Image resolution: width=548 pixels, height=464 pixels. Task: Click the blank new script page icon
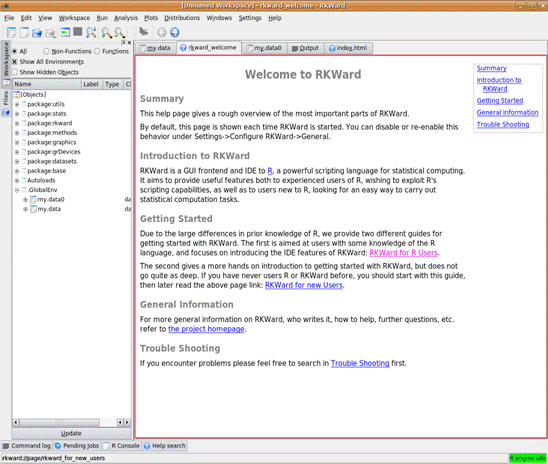(x=24, y=32)
